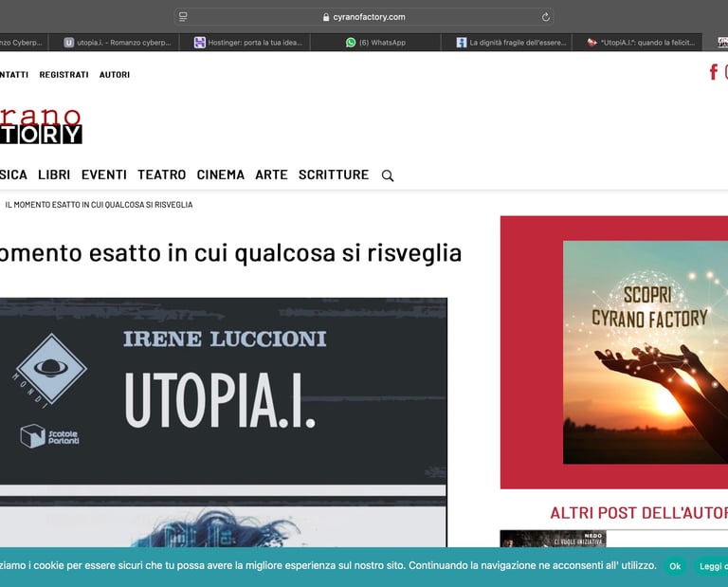Image resolution: width=728 pixels, height=587 pixels.
Task: Open the 'La dignità fragile dell'essere' tab
Action: click(x=506, y=43)
